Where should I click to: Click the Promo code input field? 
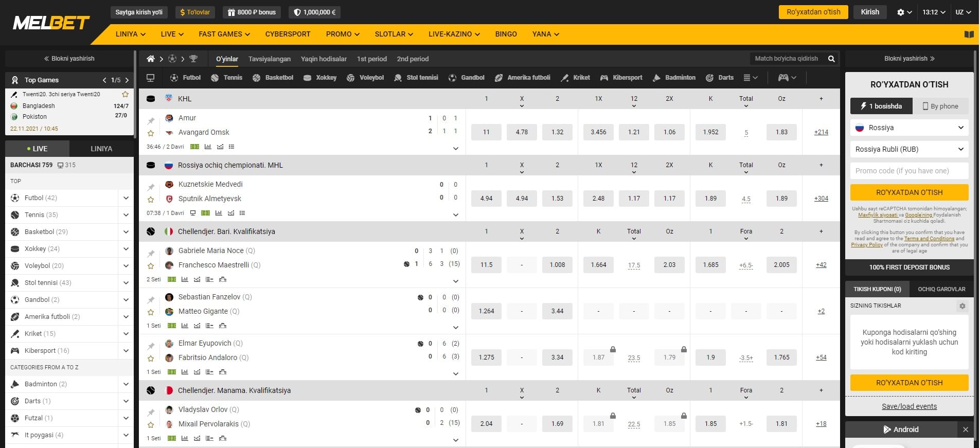click(909, 171)
